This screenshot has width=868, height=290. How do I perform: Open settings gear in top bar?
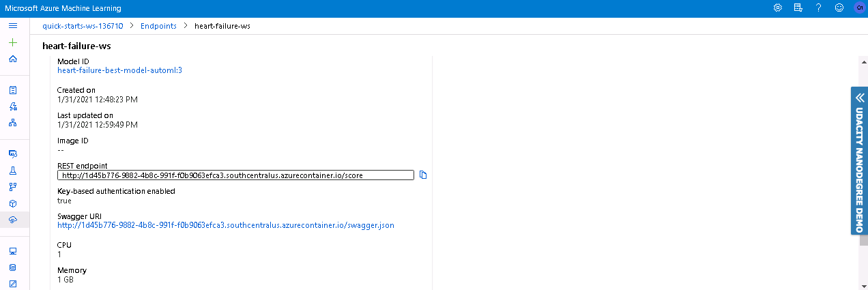(777, 8)
